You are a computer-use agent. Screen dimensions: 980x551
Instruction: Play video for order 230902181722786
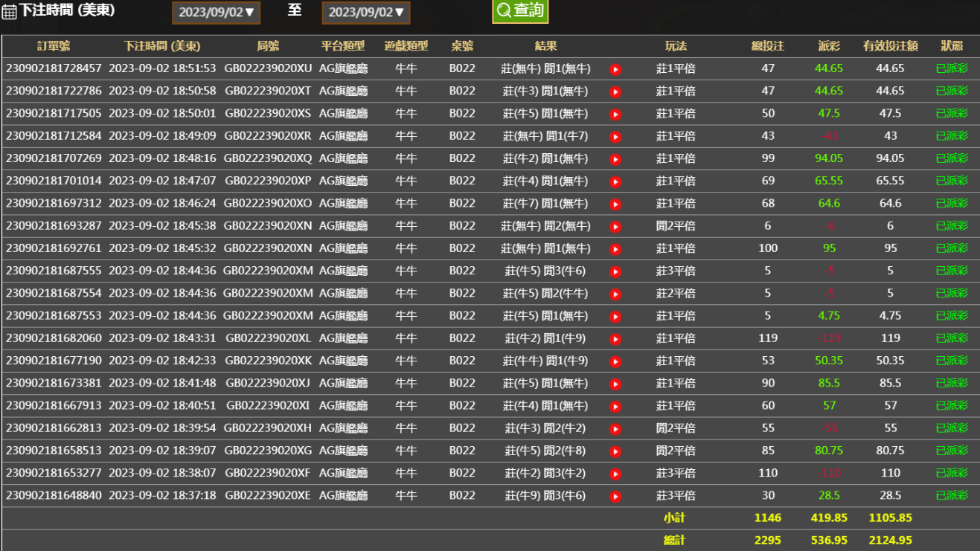[615, 92]
